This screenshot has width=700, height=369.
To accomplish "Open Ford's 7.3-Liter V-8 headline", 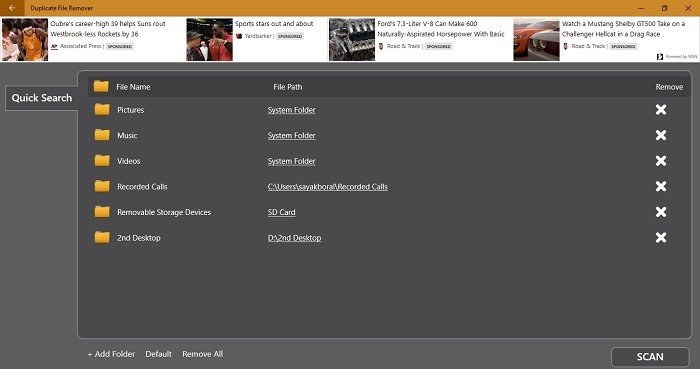I will [x=441, y=29].
